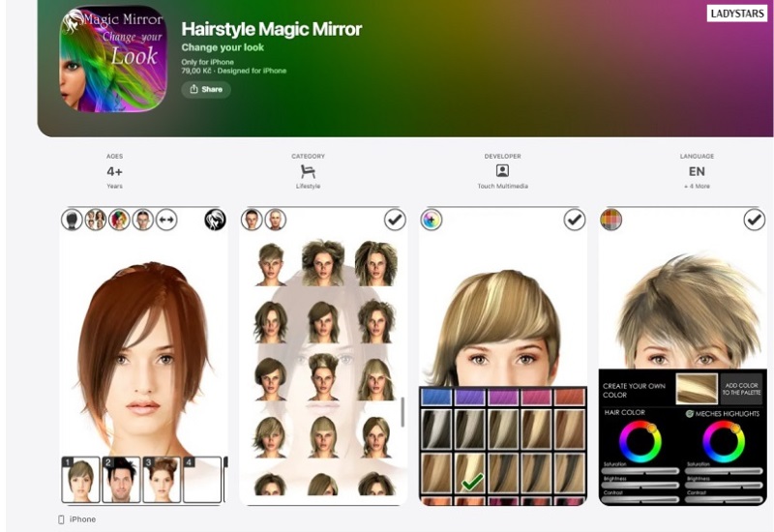
Task: Click the Hairstyle Magic Mirror app icon
Action: tap(113, 59)
